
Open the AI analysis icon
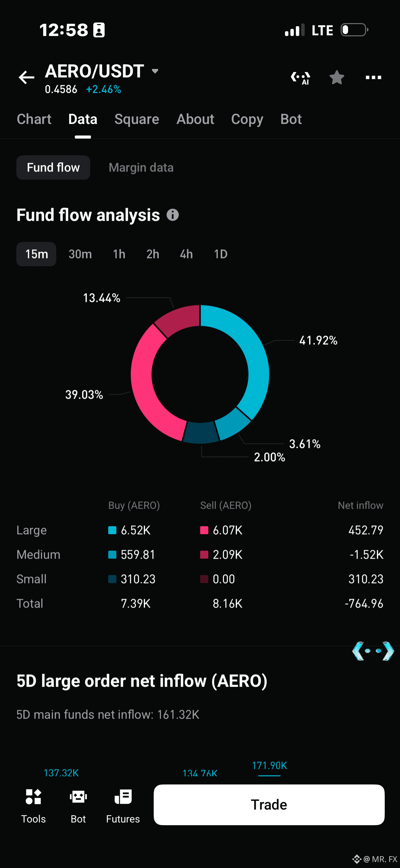coord(301,78)
